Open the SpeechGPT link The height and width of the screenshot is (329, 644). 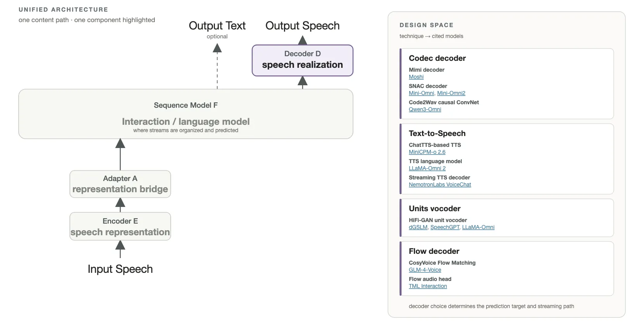[x=445, y=227]
